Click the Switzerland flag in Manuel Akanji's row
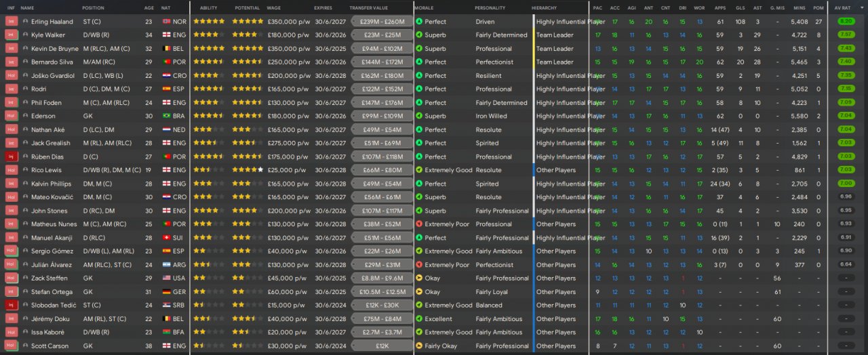This screenshot has height=355, width=868. point(167,237)
